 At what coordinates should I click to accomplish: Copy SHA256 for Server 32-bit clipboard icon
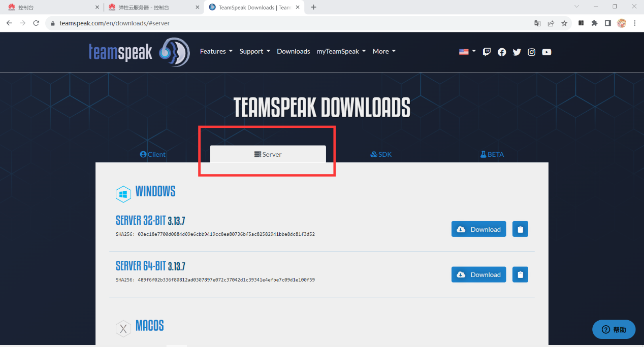pos(520,229)
